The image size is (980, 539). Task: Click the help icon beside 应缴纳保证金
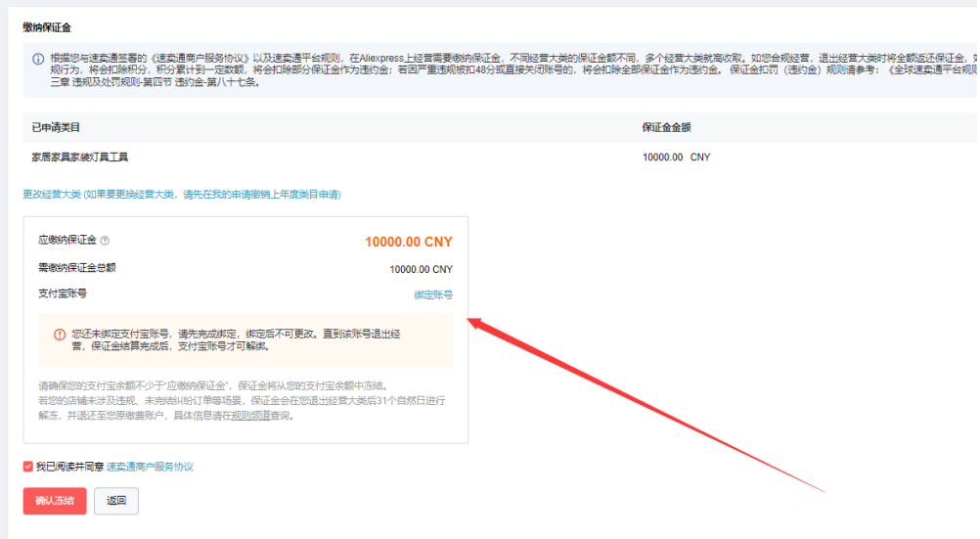tap(105, 241)
